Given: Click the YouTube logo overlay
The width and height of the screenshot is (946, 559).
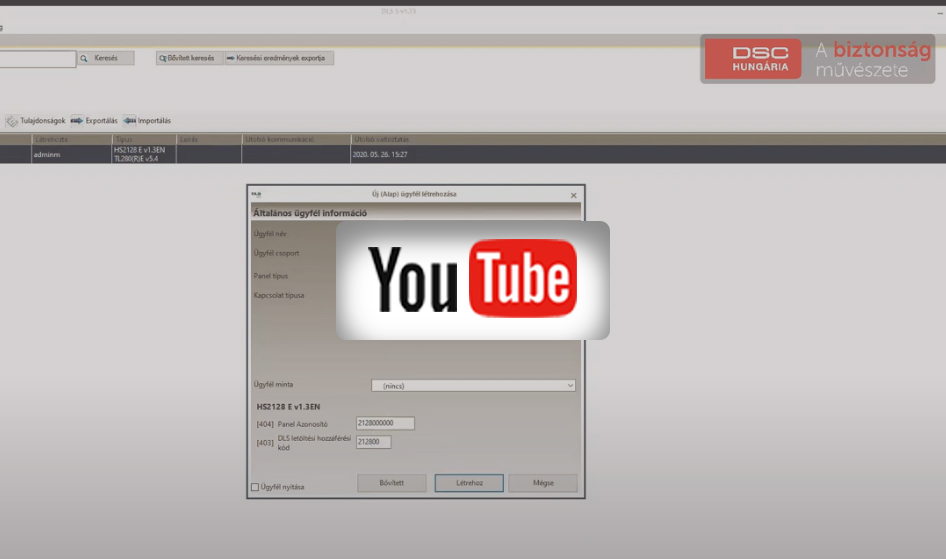Looking at the screenshot, I should click(x=472, y=280).
